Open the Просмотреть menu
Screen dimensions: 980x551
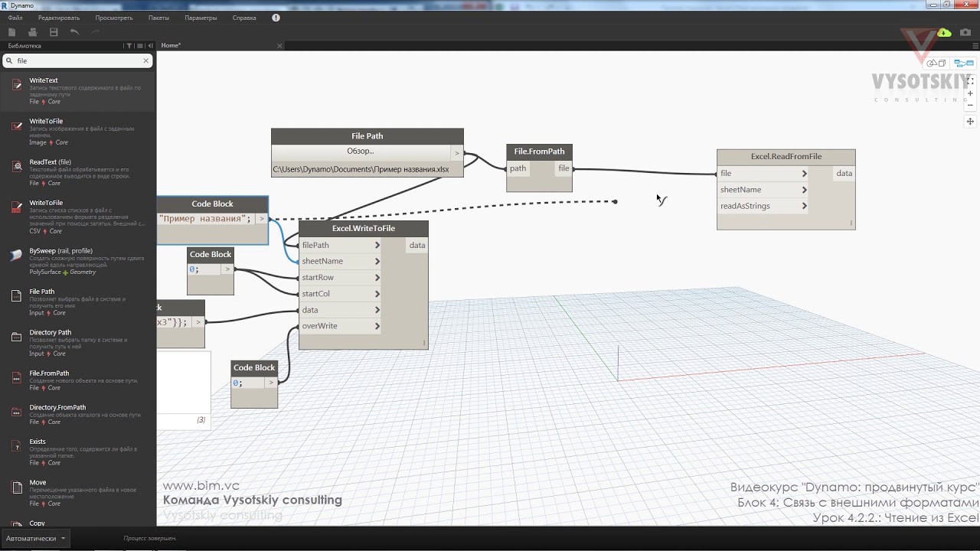114,18
